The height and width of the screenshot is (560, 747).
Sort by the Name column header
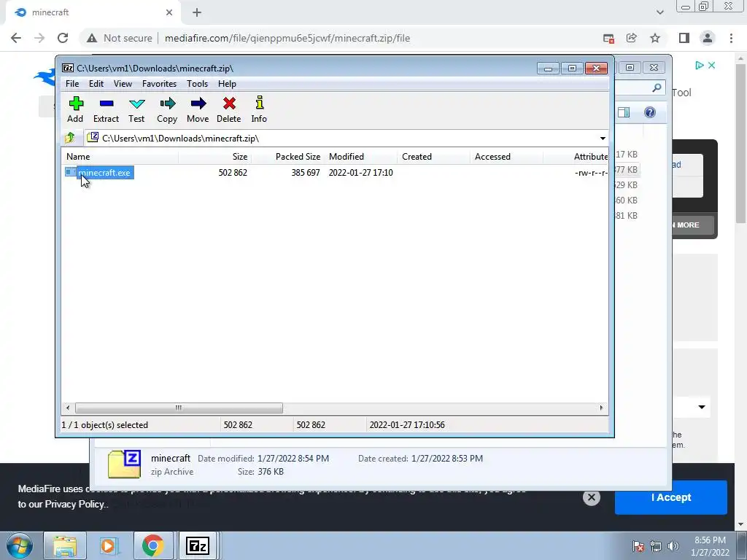[120, 157]
